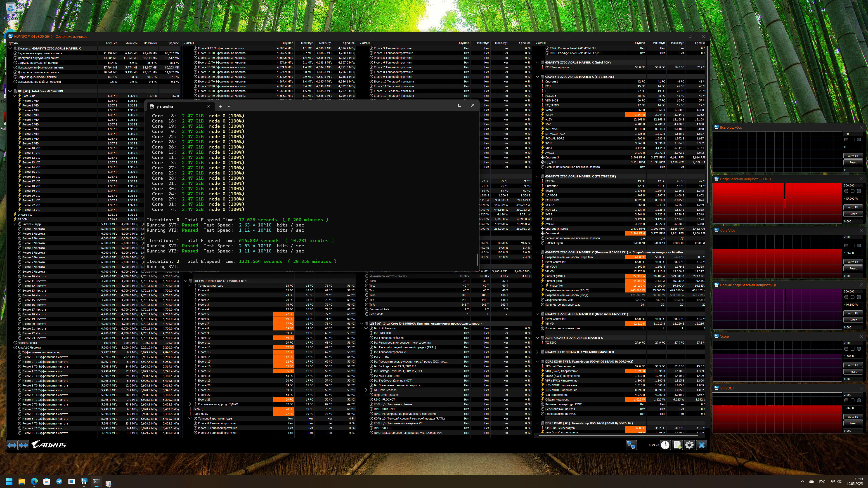Click the blue X close sensors icon
Viewport: 868px width, 488px height.
click(x=702, y=445)
